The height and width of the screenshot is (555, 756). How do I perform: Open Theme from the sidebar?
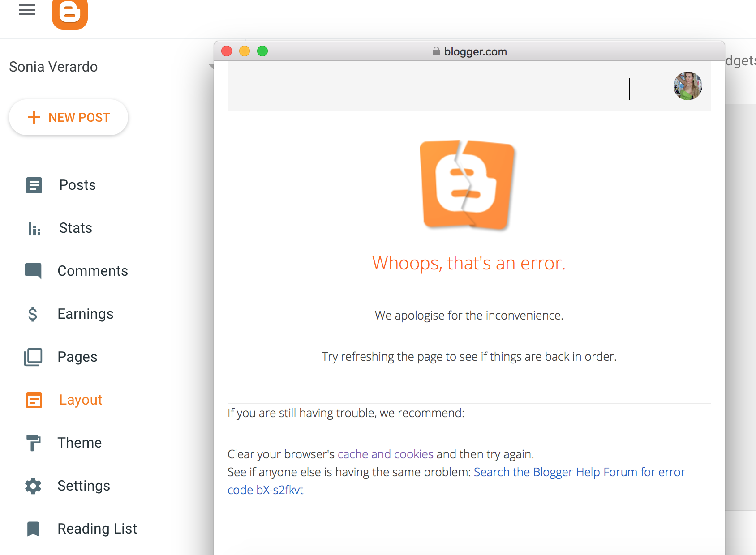point(80,443)
